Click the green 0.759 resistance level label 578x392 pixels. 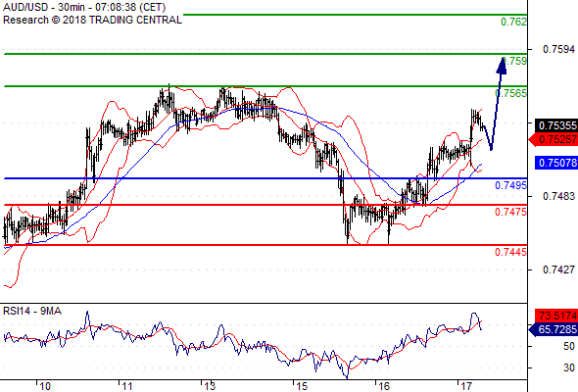point(514,61)
